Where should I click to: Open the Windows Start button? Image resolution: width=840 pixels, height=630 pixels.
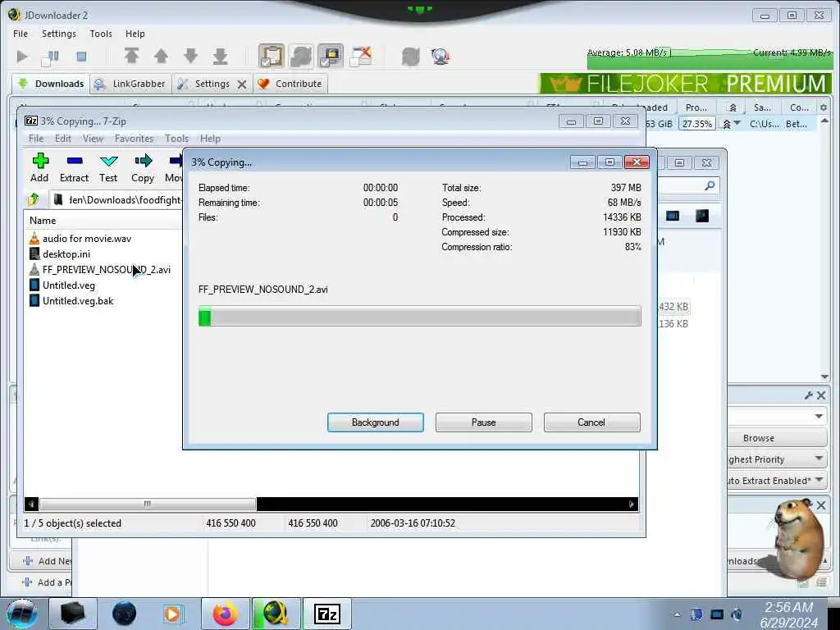[x=22, y=614]
